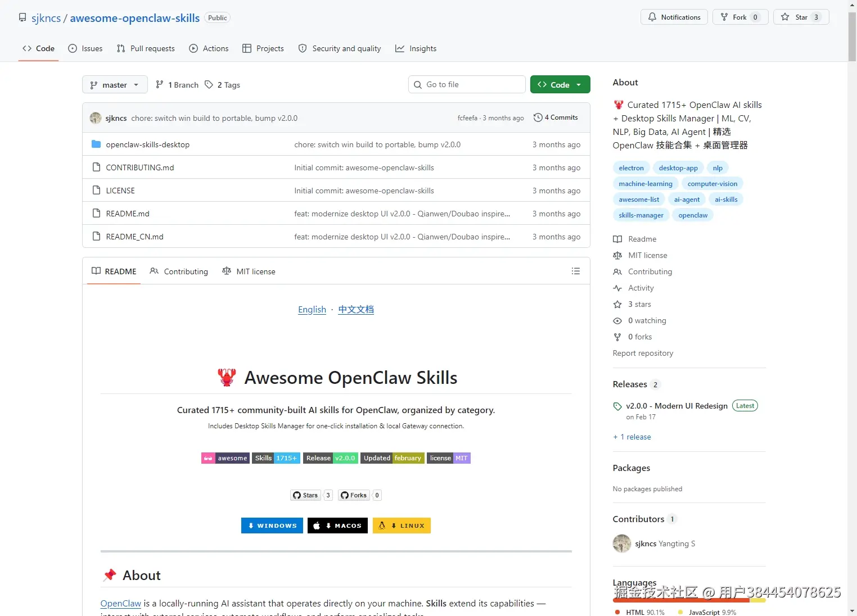Click the computer-vision topic tag

coord(712,184)
